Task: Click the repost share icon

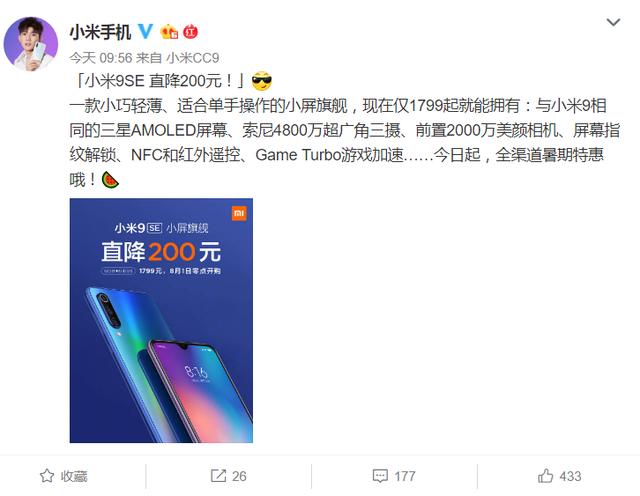Action: click(x=218, y=476)
